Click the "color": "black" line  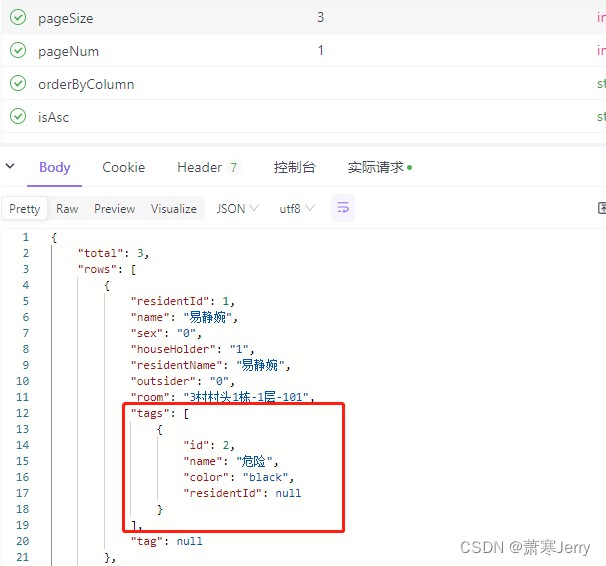238,477
